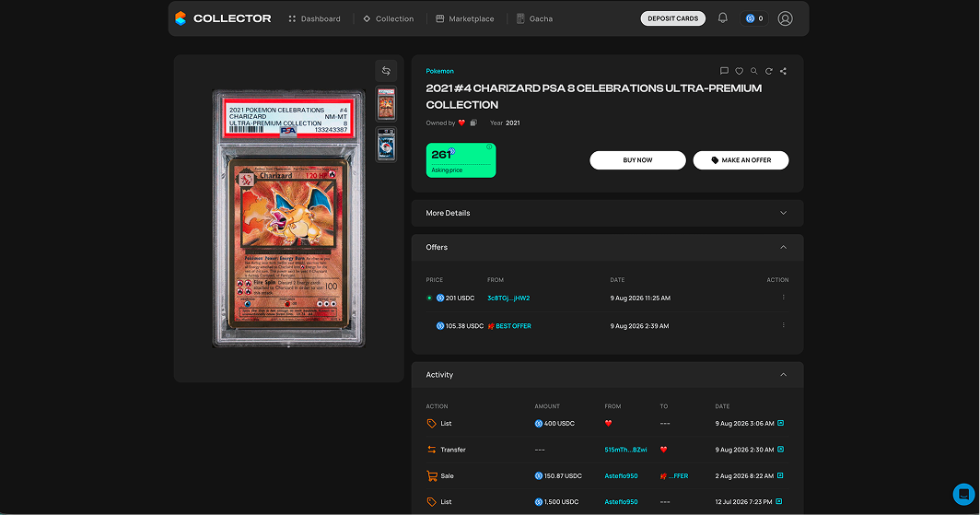Select the back card thumbnail

point(386,145)
